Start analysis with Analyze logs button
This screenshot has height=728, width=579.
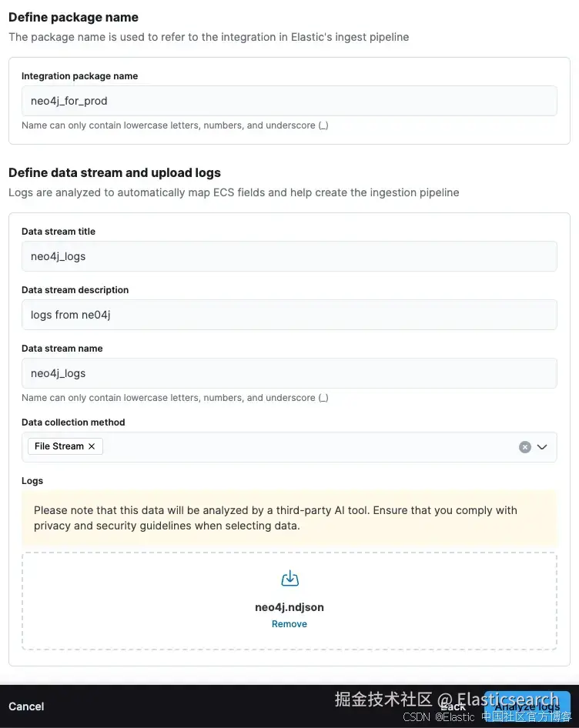pos(527,706)
